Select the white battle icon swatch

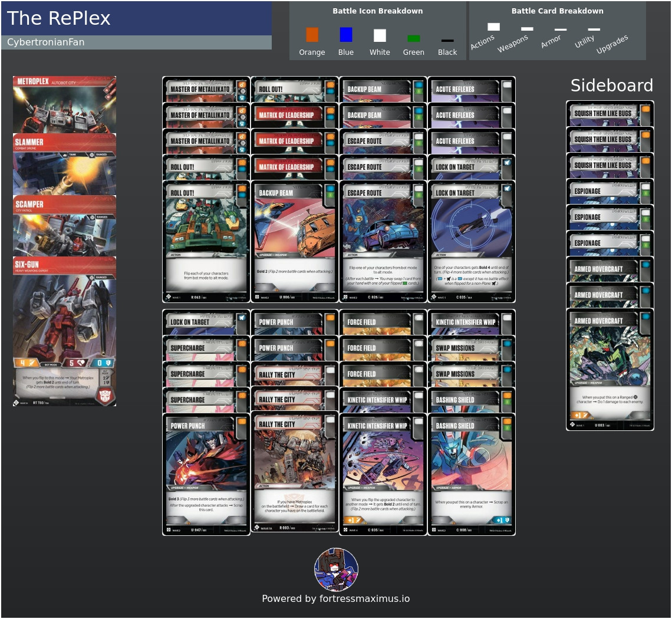coord(380,35)
